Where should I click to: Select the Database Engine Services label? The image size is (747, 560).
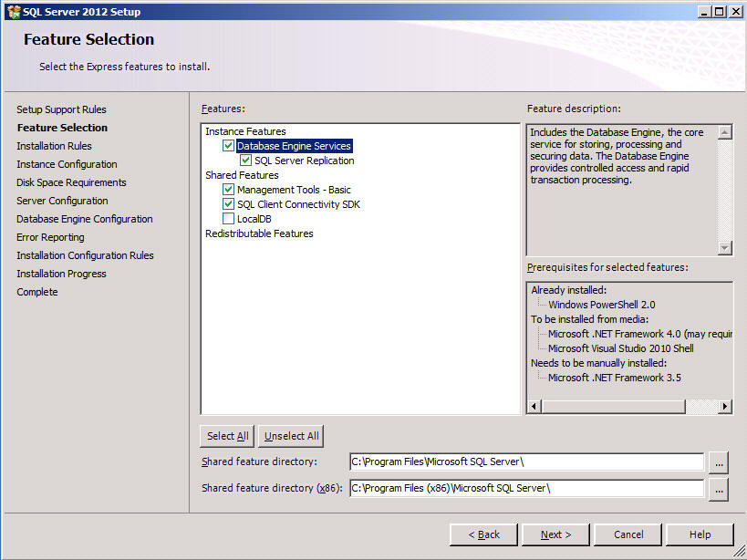[x=294, y=146]
